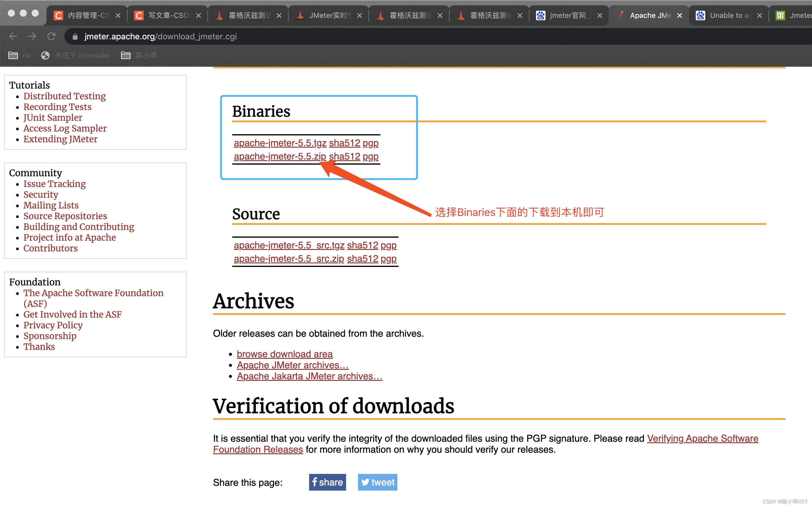The width and height of the screenshot is (812, 507).
Task: Open browse download area link
Action: [284, 354]
